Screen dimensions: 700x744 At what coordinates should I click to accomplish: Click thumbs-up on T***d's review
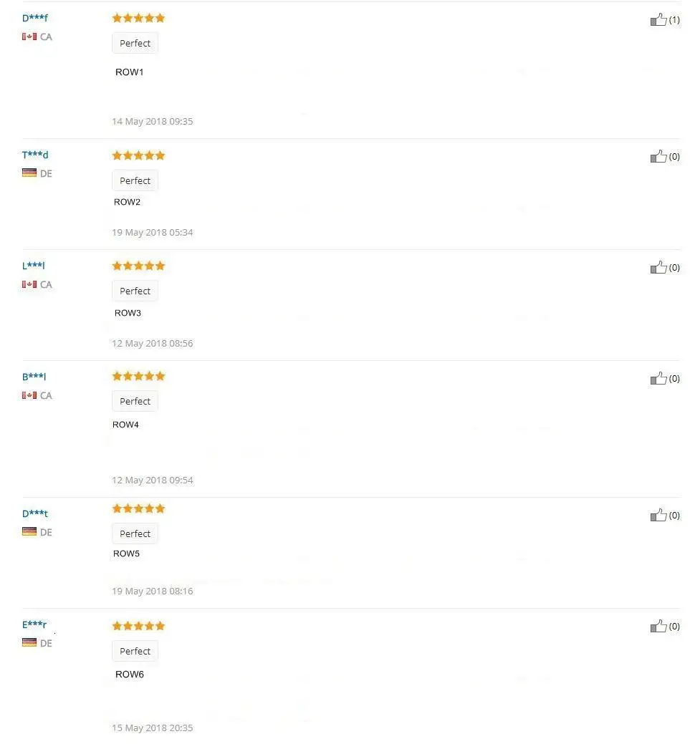(x=658, y=156)
